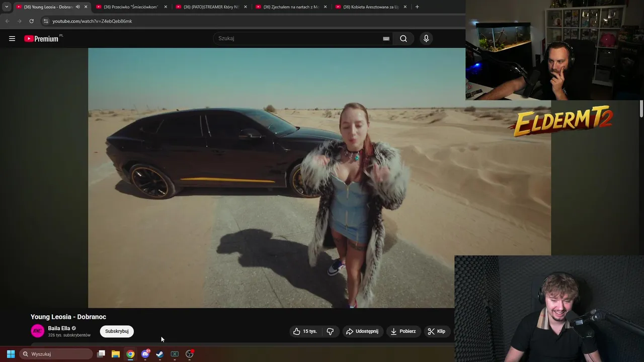Open the Baila Ella channel name link

coord(59,328)
